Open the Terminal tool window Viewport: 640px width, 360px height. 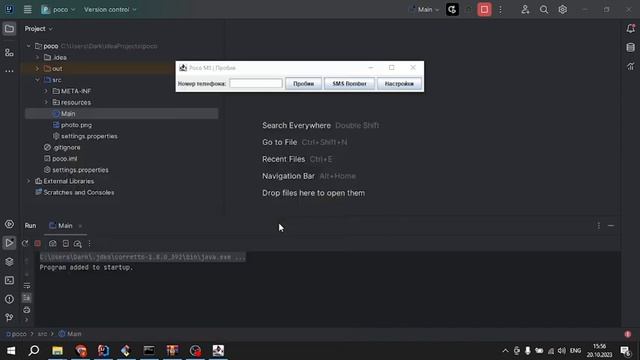(9, 280)
